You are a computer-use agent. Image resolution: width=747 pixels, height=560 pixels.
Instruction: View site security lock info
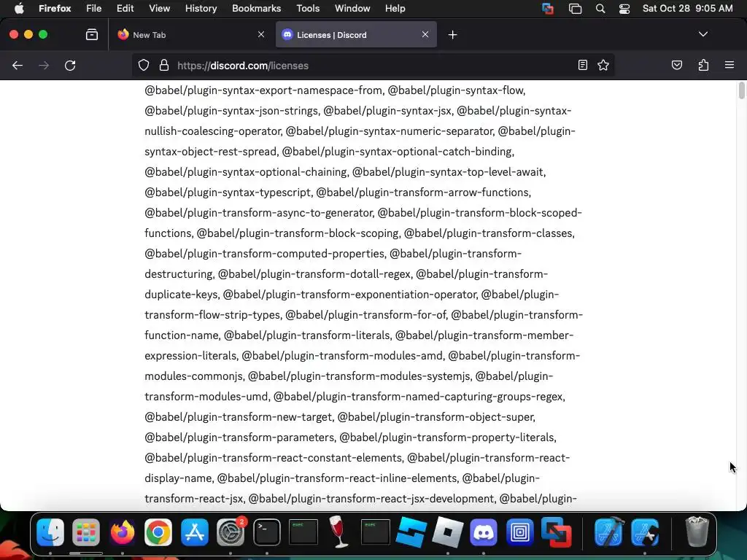[x=164, y=65]
